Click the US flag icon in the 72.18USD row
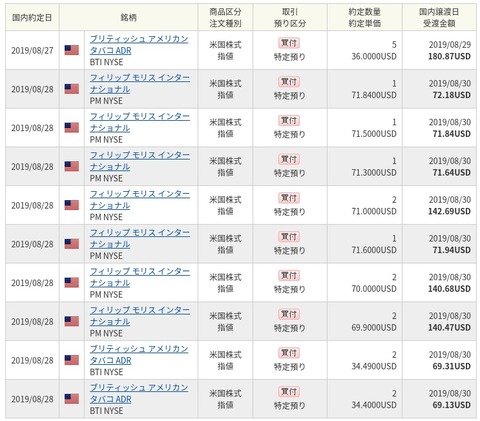Viewport: 480px width, 421px height. [x=72, y=89]
